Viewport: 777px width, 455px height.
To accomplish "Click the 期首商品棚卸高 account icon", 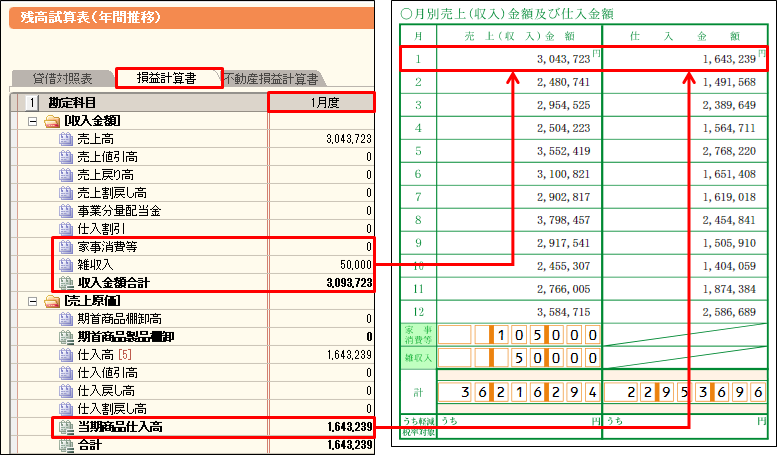I will click(x=66, y=319).
